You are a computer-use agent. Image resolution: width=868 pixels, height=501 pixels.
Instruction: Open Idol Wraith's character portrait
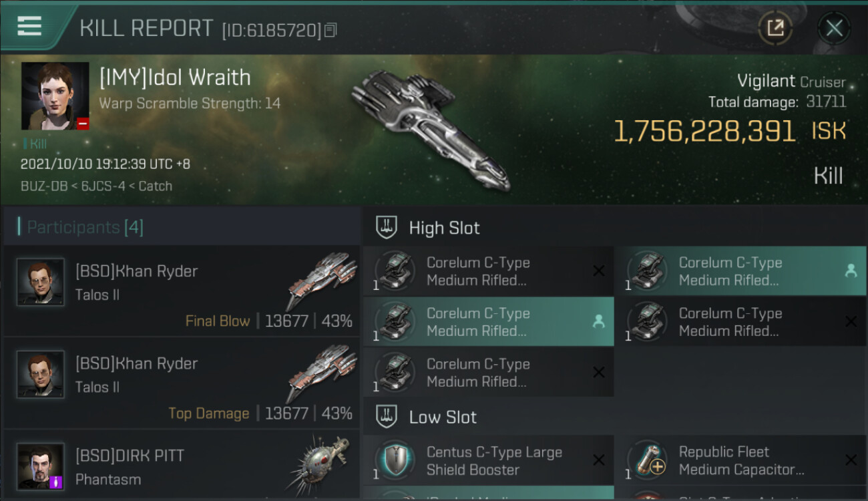pyautogui.click(x=55, y=96)
